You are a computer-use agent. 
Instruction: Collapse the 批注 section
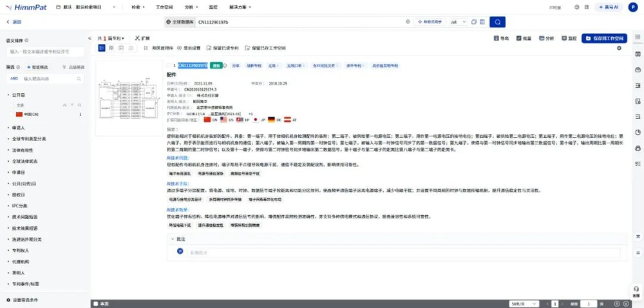[173, 238]
